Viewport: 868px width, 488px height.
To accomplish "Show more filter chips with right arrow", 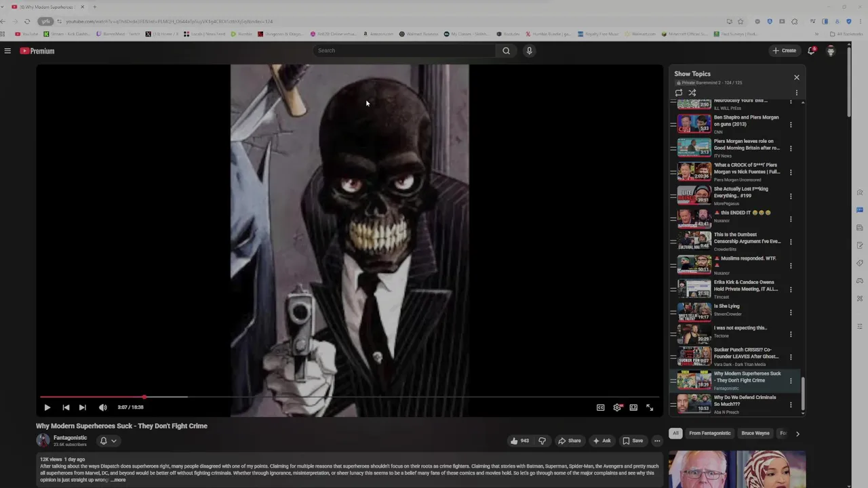I will (x=797, y=434).
